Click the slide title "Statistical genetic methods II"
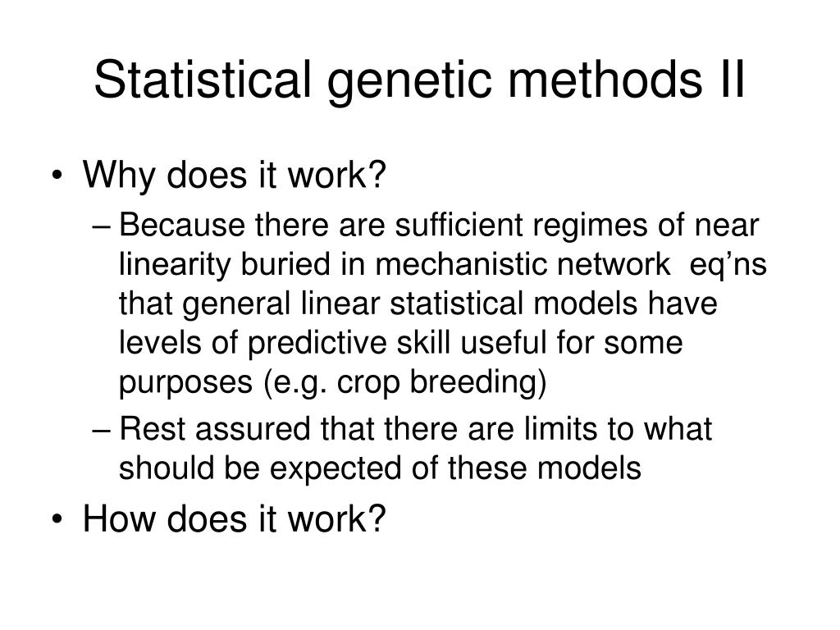This screenshot has height=630, width=840. point(419,80)
